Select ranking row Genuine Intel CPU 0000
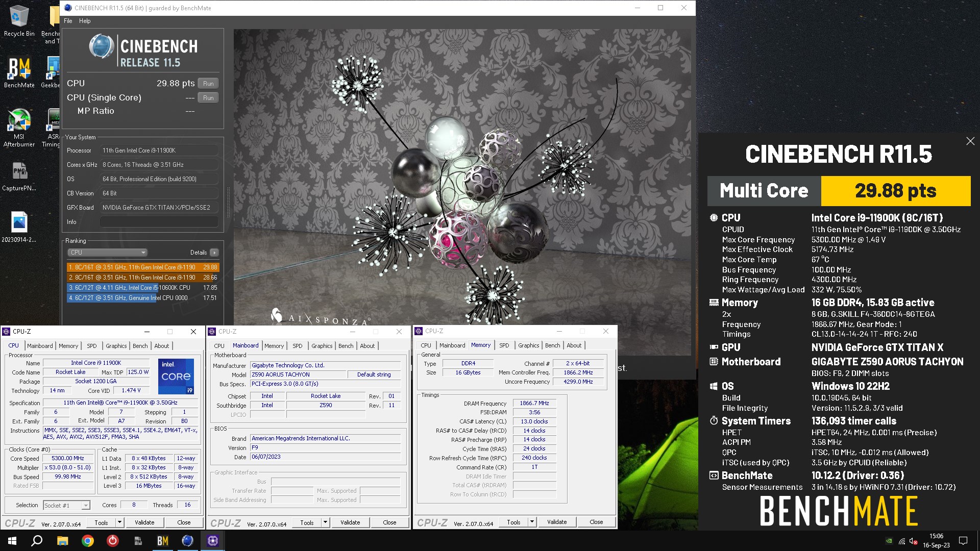 (x=143, y=298)
